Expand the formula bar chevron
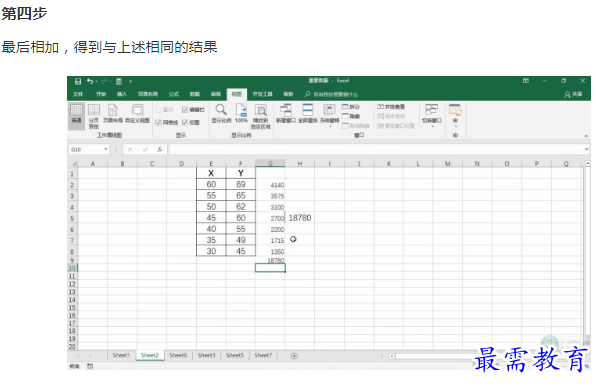Screen dimensions: 596x391 [x=586, y=149]
